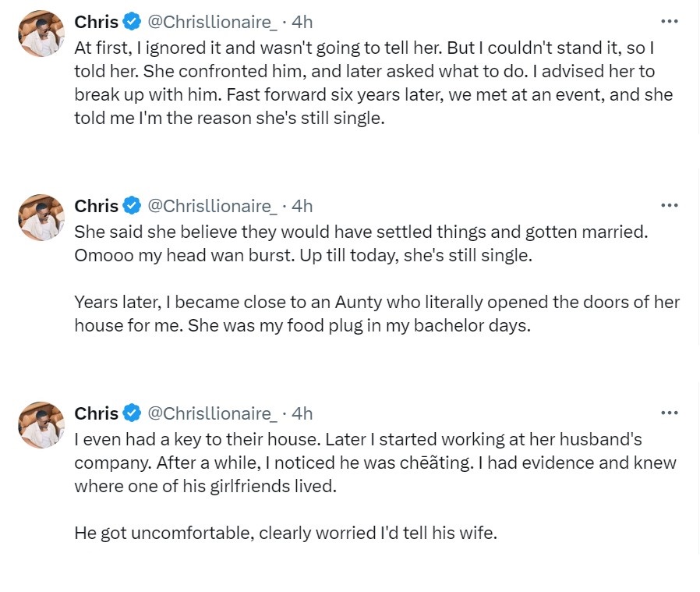Click the name Chris above 'At first, I ignored it'
Image resolution: width=700 pixels, height=592 pixels.
(96, 22)
